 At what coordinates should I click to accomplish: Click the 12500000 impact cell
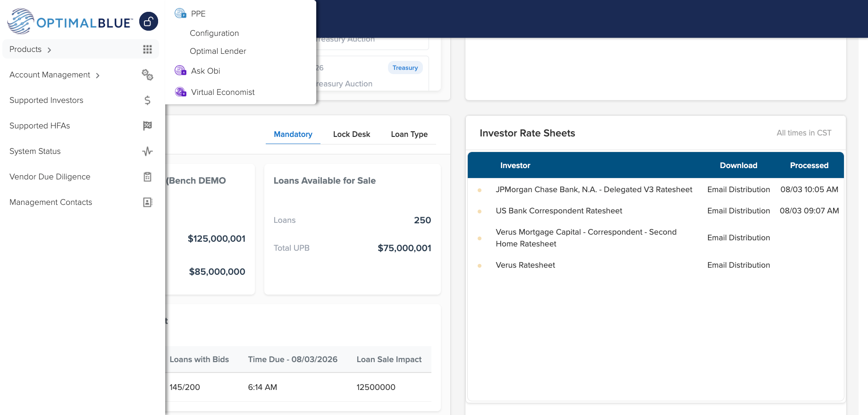(x=376, y=387)
